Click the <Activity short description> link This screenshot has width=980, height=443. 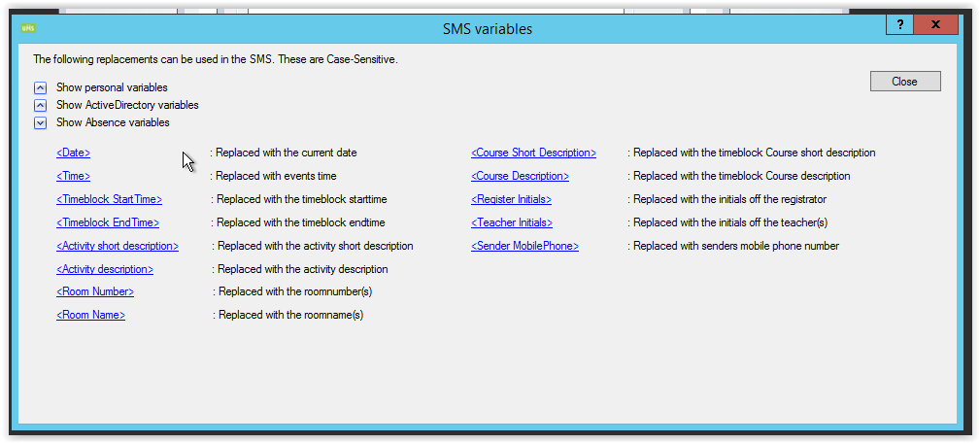click(x=118, y=247)
